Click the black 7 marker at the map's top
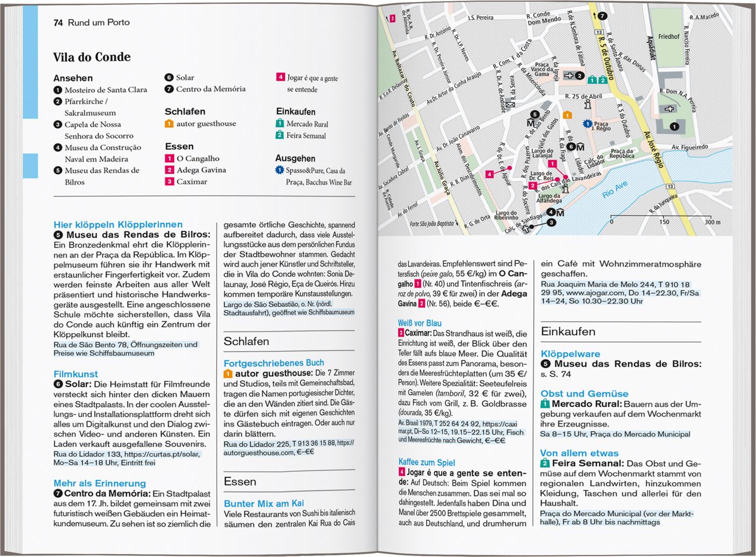 (x=603, y=16)
